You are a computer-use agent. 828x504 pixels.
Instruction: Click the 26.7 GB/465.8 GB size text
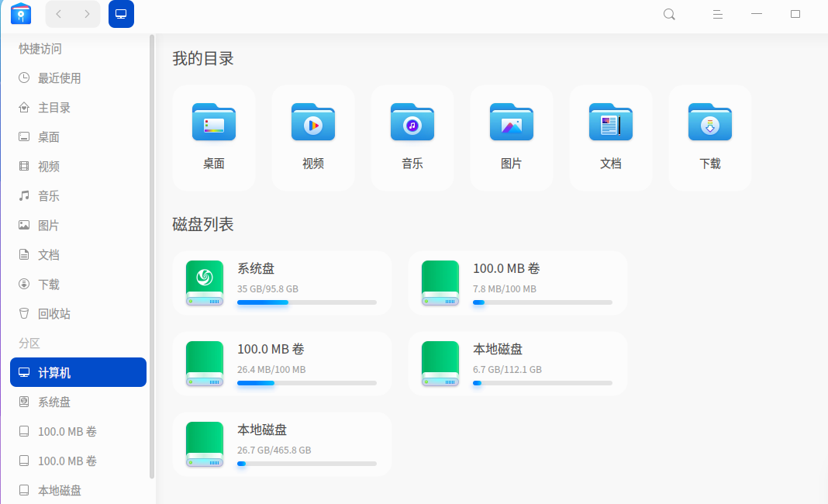[274, 450]
